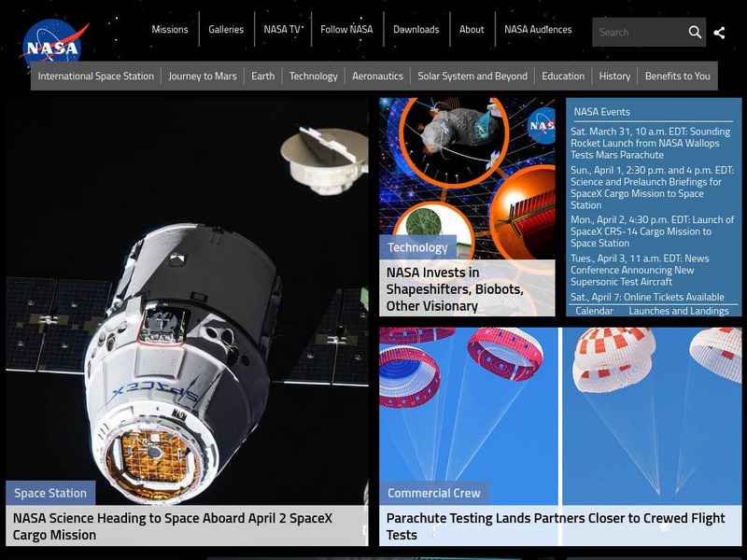This screenshot has width=747, height=560.
Task: Click the NASA Events heading
Action: point(601,112)
